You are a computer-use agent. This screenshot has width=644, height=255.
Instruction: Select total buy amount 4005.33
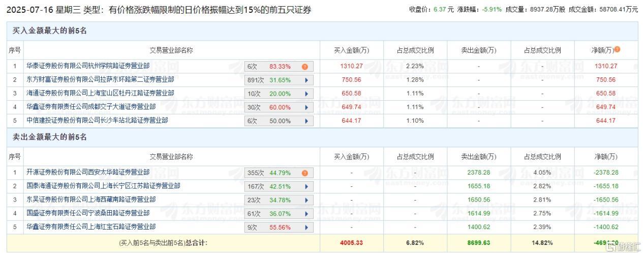coord(351,243)
